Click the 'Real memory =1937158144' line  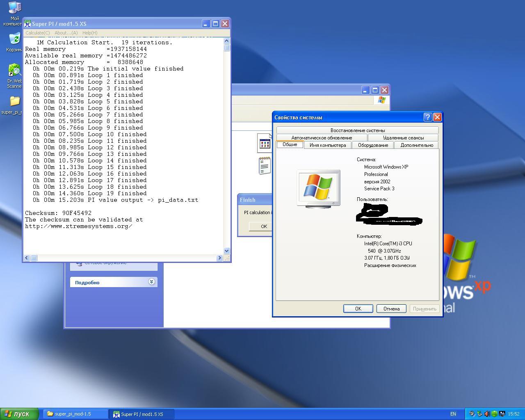(x=86, y=49)
